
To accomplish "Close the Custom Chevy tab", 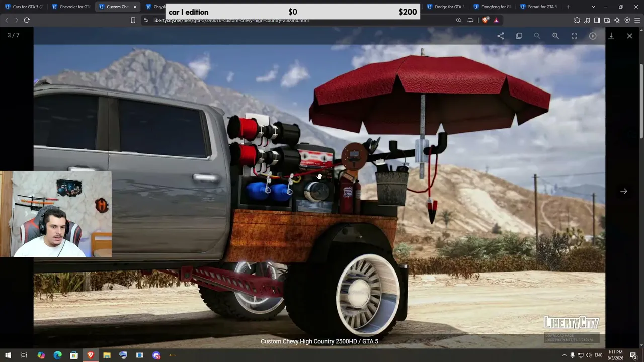I will click(135, 7).
